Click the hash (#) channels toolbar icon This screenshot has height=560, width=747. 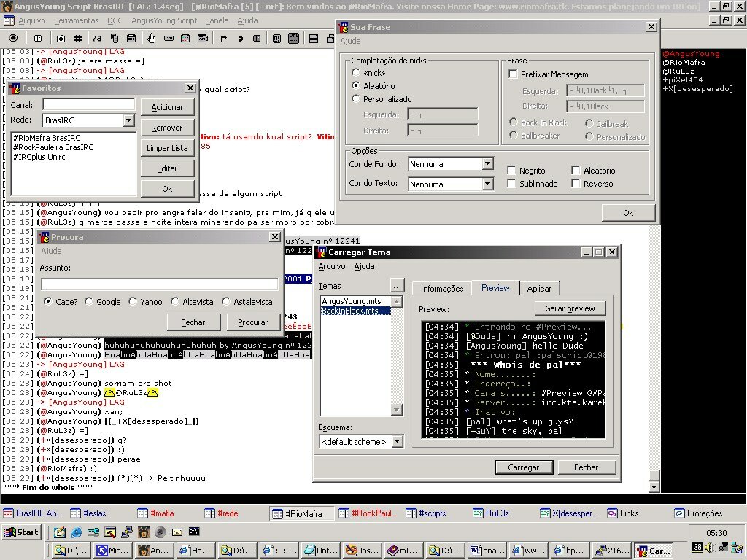(78, 38)
